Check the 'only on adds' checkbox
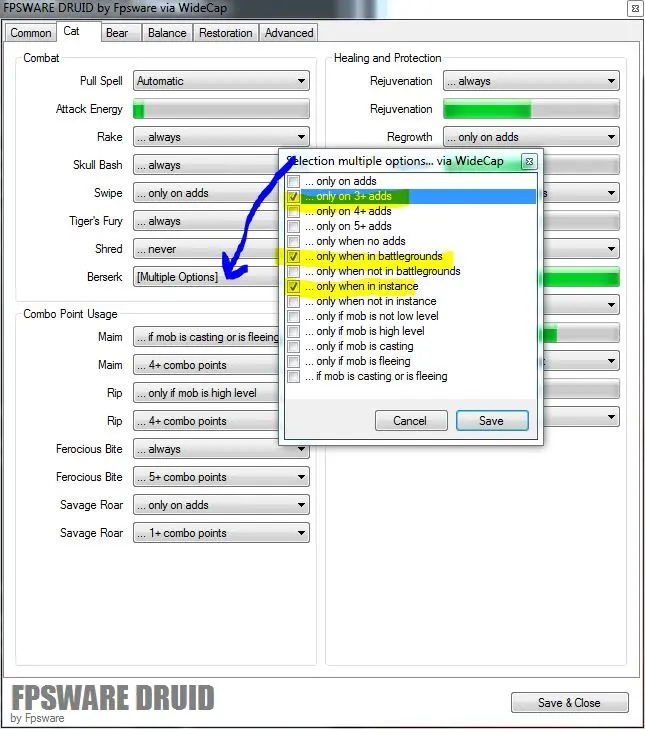 click(x=293, y=182)
